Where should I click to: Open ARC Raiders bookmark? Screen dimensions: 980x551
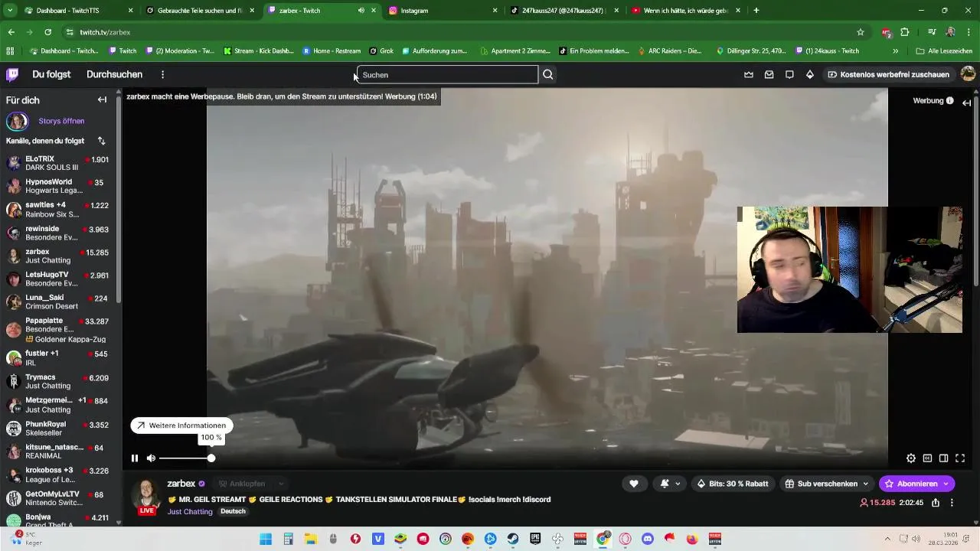tap(670, 51)
